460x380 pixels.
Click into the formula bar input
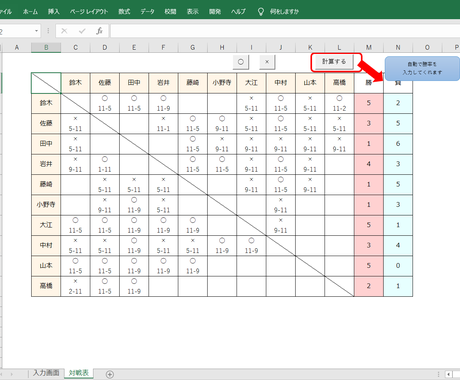(x=285, y=31)
